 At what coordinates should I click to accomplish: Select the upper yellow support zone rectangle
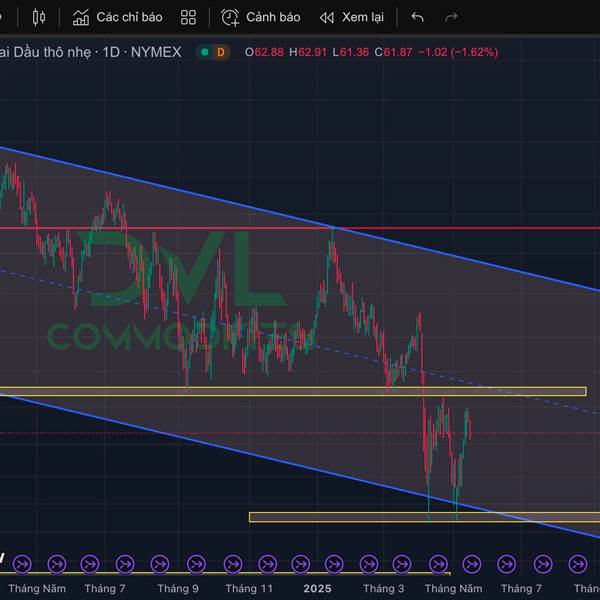coord(293,391)
